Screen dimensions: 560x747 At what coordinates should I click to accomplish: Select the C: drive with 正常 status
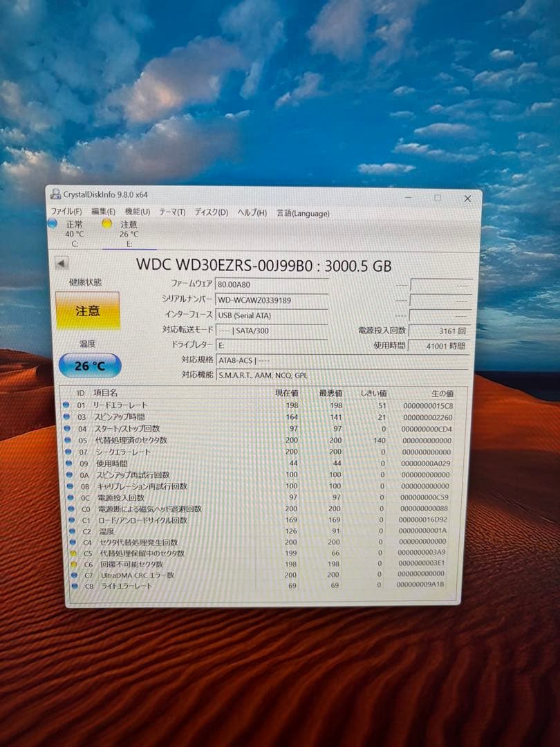point(74,234)
